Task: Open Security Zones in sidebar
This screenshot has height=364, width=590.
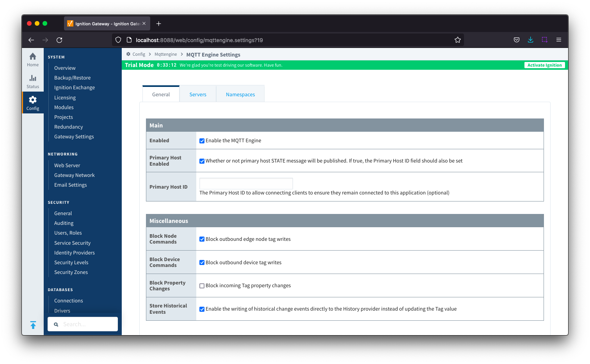Action: coord(71,272)
